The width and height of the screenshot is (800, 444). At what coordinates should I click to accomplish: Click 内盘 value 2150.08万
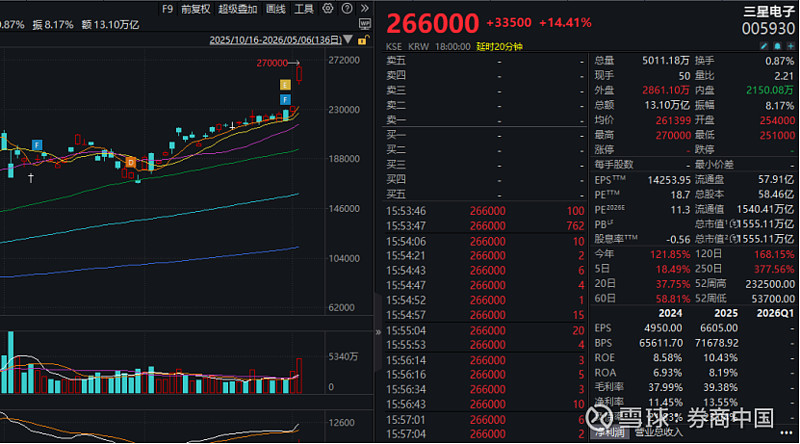[x=770, y=90]
